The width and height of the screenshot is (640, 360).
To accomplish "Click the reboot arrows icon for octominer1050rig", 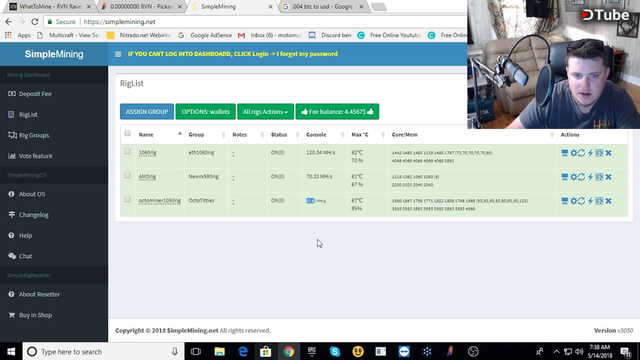I will [x=581, y=201].
